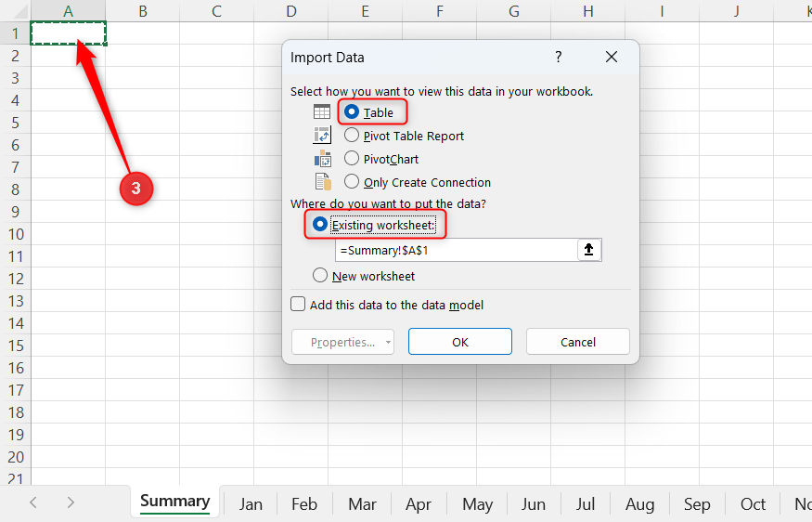
Task: Click the help question mark in Import Data
Action: click(559, 57)
